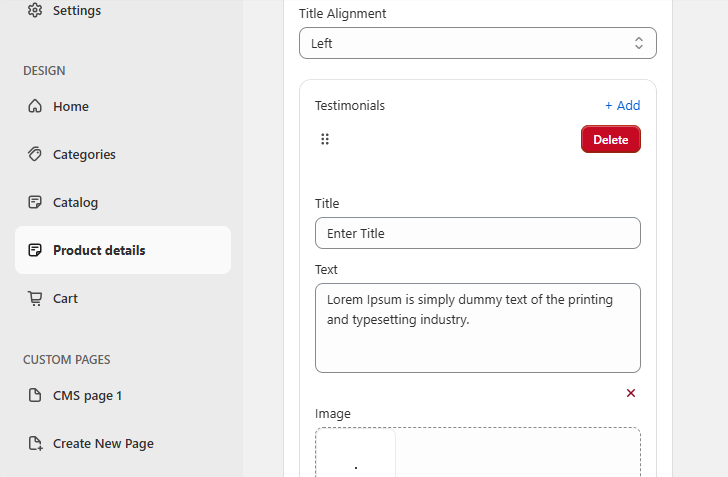Go to Home design page

123,106
